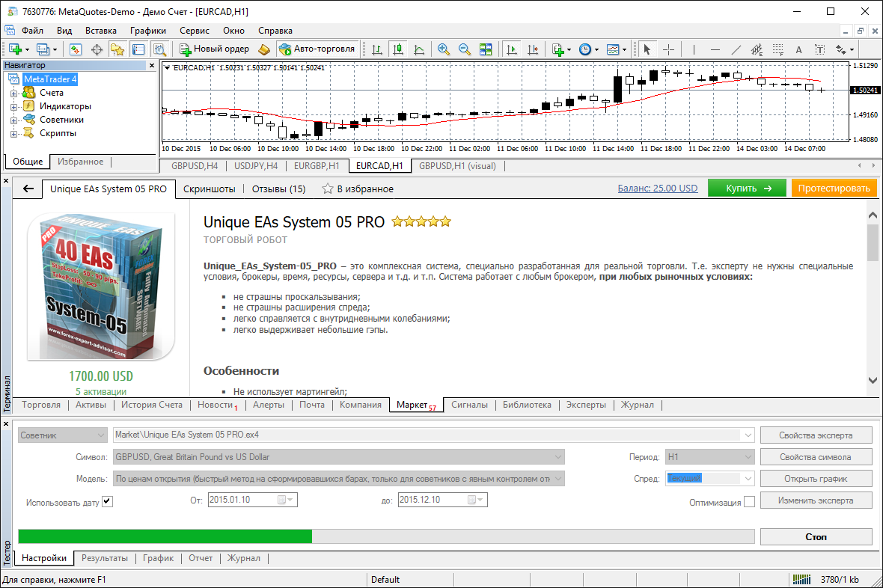
Task: Switch to the 'Сигналы' terminal tab
Action: click(469, 405)
